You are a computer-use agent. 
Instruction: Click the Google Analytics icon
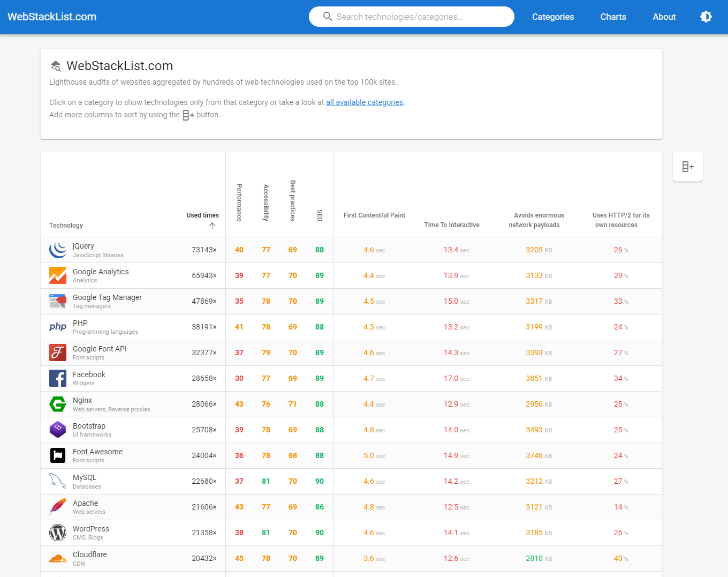pos(57,275)
